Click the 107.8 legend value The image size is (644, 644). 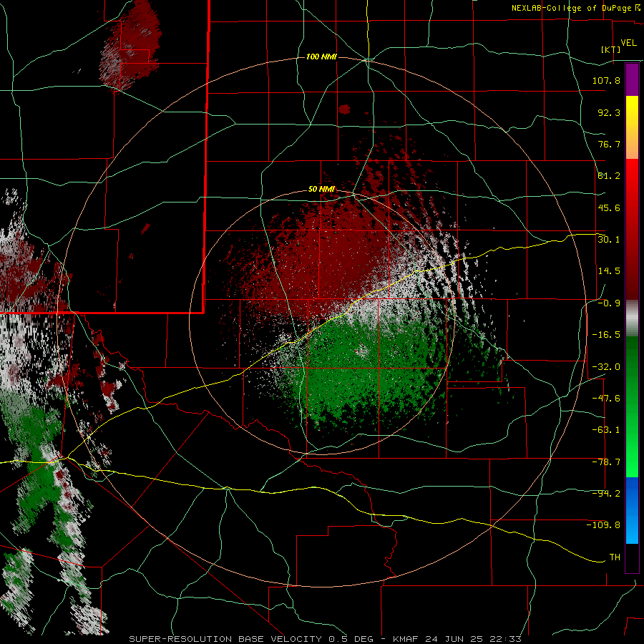[606, 80]
